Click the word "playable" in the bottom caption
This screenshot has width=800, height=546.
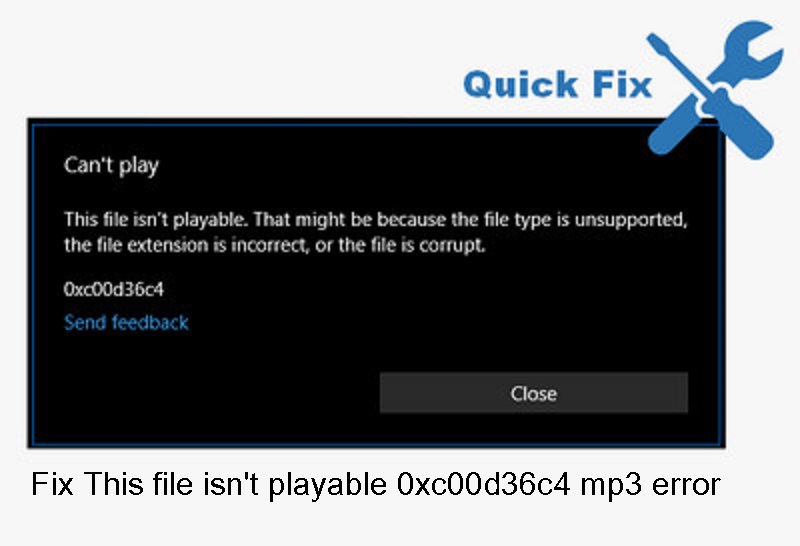(321, 486)
